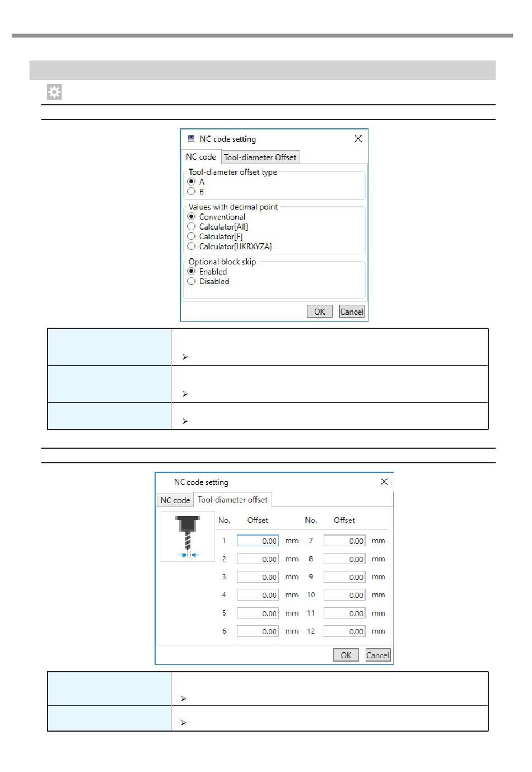This screenshot has height=772, width=532.
Task: Click the offset field for No. 12
Action: coord(344,631)
